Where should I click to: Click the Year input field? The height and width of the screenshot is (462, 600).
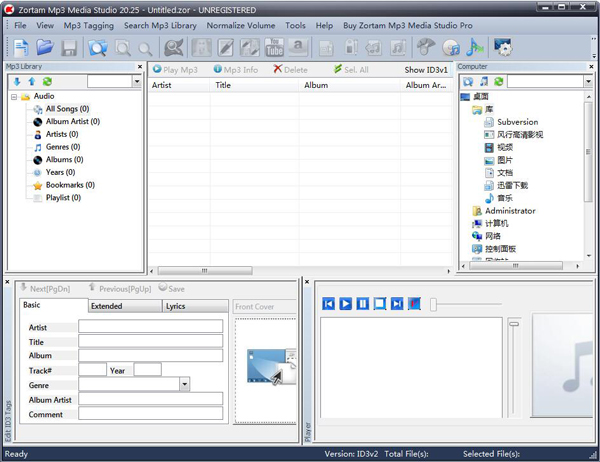pos(148,370)
